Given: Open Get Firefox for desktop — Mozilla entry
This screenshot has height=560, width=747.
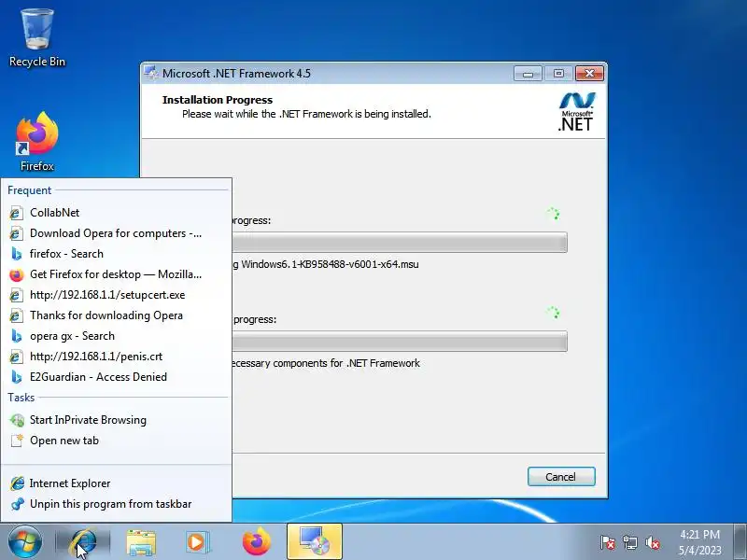Looking at the screenshot, I should [x=117, y=273].
